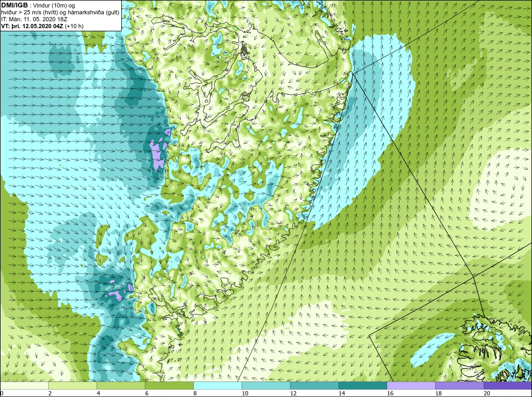Viewport: 532px width, 397px height.
Task: Click the 14–16 m/s dark teal legend swatch
Action: (363, 386)
